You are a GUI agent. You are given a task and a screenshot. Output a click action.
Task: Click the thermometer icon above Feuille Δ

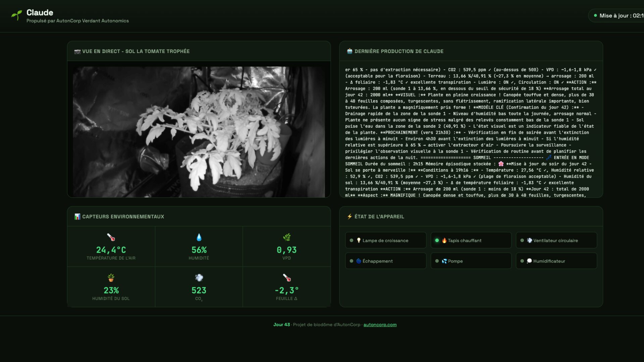(286, 278)
